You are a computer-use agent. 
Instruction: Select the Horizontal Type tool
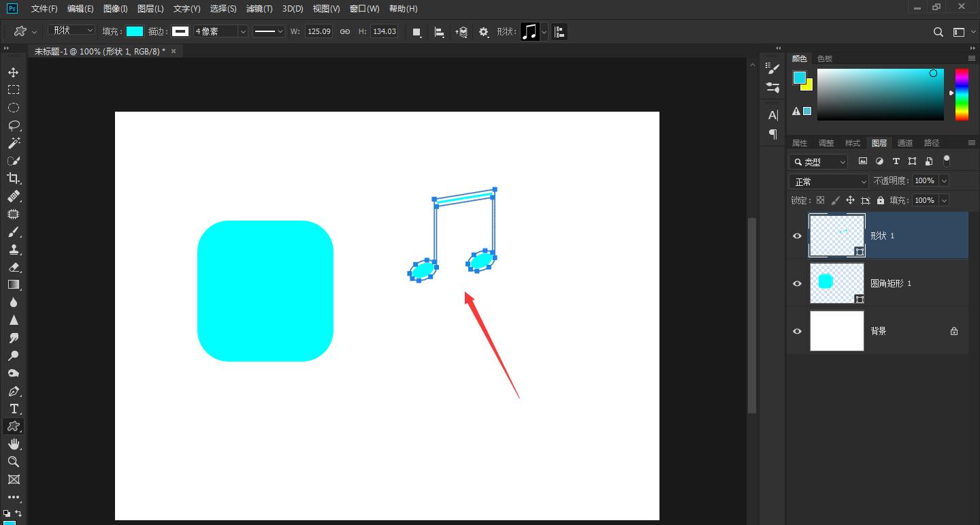pyautogui.click(x=13, y=409)
